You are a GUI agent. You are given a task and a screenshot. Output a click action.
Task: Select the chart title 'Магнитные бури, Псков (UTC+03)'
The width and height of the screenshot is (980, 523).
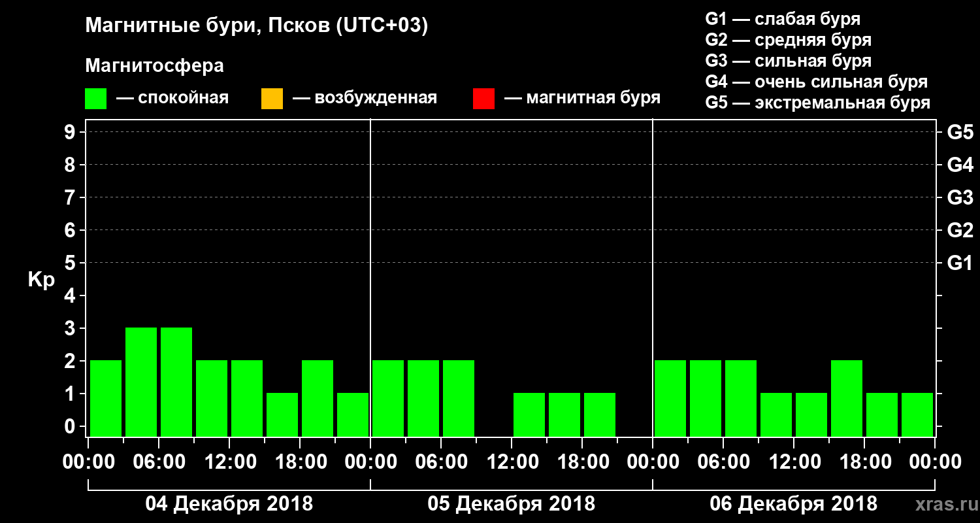pyautogui.click(x=257, y=26)
